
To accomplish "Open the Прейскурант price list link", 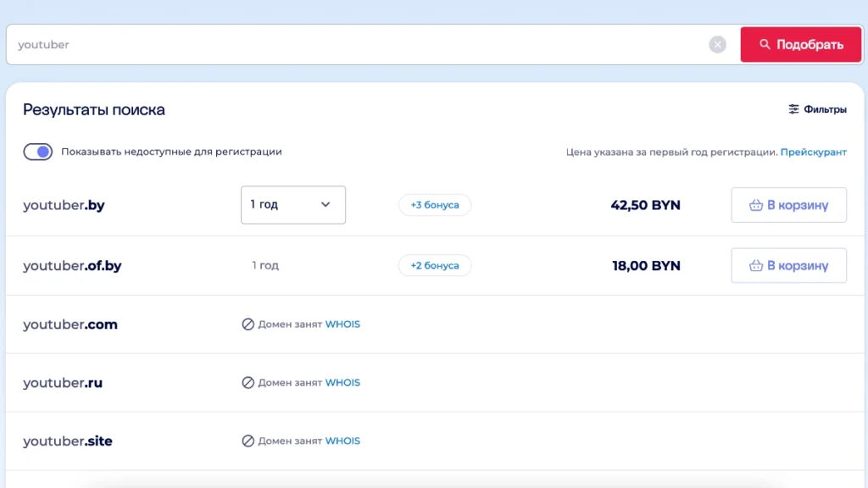I will 813,152.
